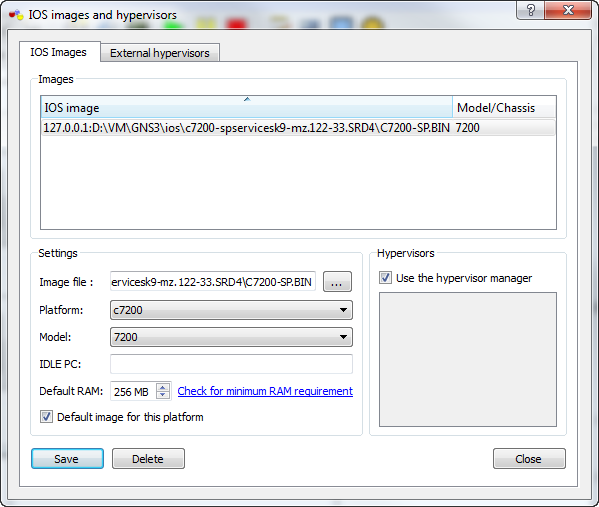Click the GNS3 title bar icon
Screen dimensions: 599x507
16,15
